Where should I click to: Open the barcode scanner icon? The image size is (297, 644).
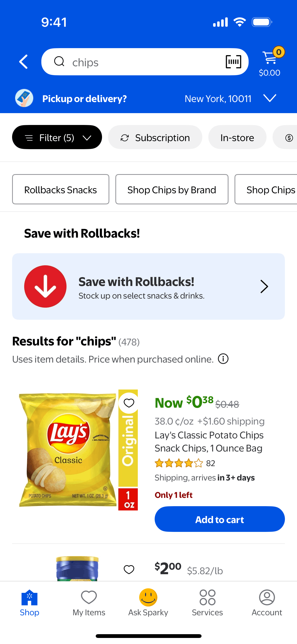point(233,62)
